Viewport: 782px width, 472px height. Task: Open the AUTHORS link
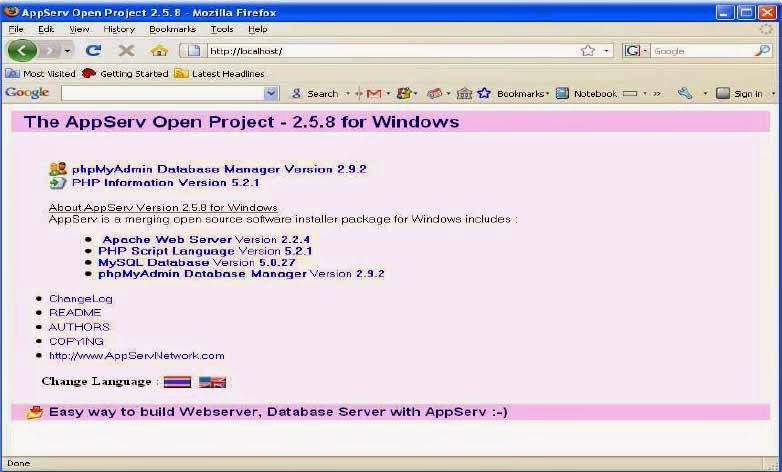(x=79, y=327)
